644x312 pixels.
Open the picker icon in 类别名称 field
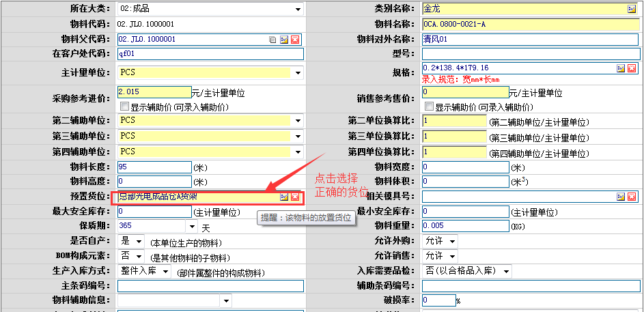632,9
